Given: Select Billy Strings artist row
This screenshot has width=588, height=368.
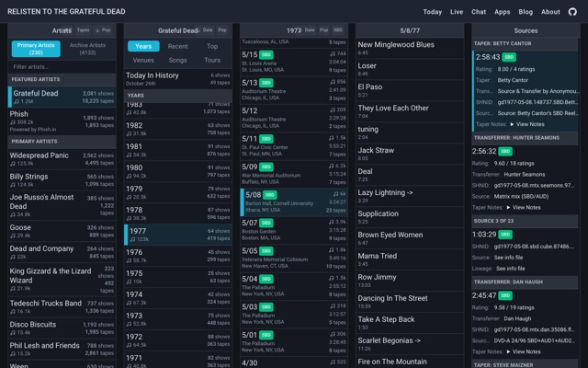Looking at the screenshot, I should (62, 180).
